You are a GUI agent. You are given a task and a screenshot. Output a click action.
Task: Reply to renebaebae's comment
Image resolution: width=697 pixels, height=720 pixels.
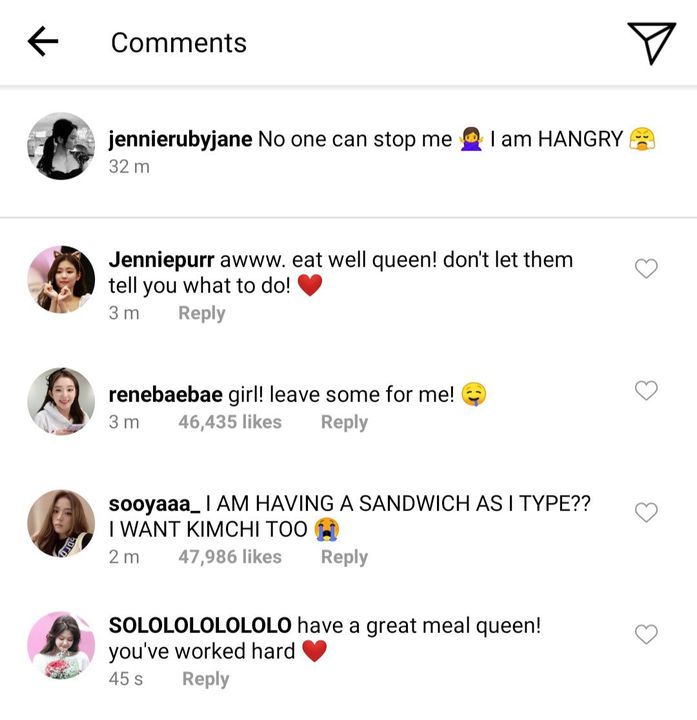344,422
